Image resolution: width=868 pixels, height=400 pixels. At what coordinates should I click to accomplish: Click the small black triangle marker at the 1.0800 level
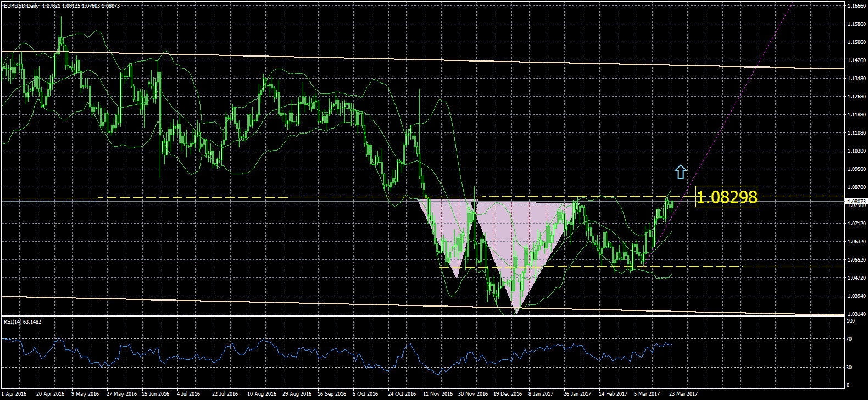click(x=474, y=205)
